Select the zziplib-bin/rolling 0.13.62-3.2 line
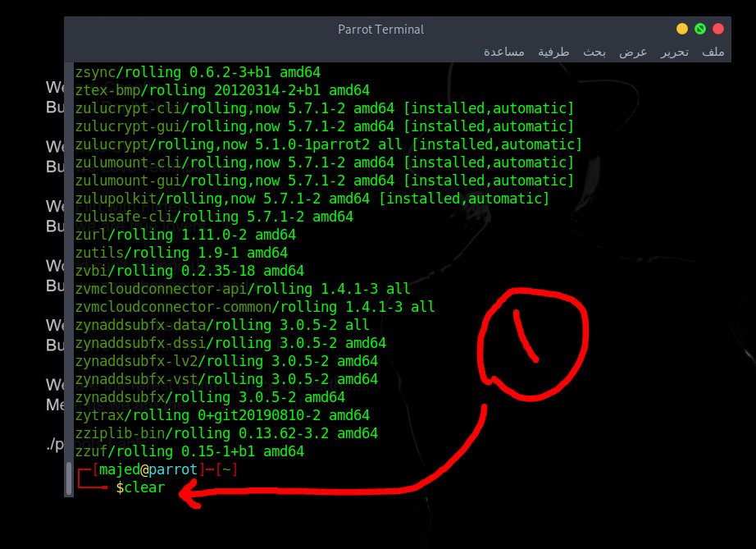This screenshot has height=549, width=756. [x=226, y=433]
